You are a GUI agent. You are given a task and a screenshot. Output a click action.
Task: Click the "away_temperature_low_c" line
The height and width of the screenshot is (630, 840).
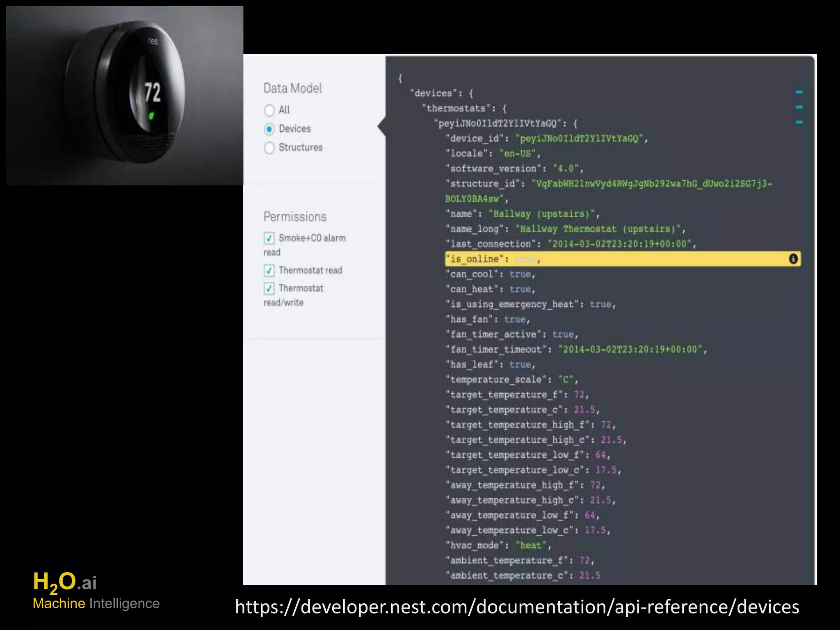click(x=528, y=530)
